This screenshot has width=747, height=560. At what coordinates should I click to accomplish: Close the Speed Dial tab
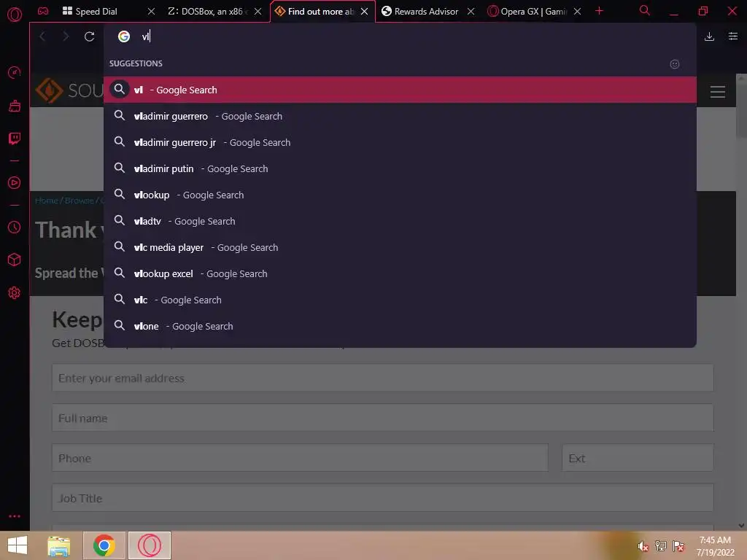(151, 12)
